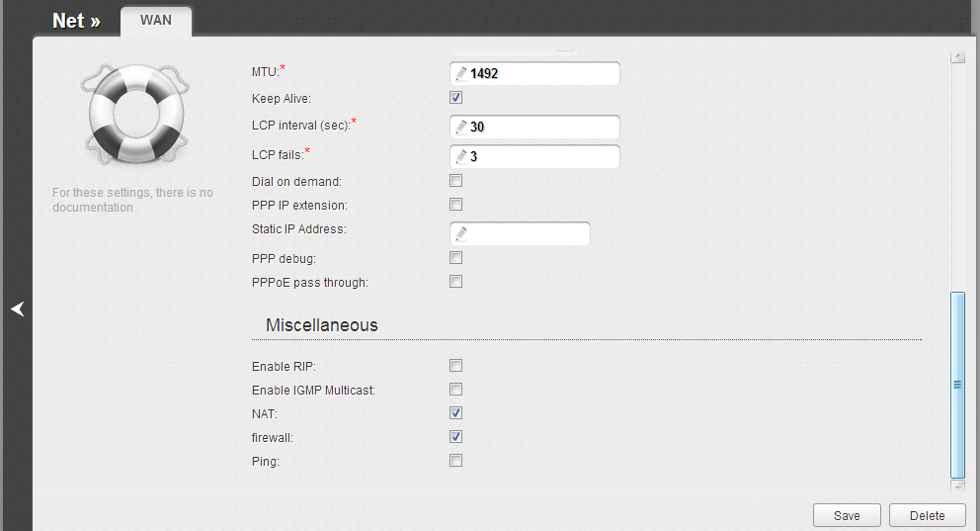Switch to the WAN tab
The height and width of the screenshot is (531, 980).
coord(156,21)
